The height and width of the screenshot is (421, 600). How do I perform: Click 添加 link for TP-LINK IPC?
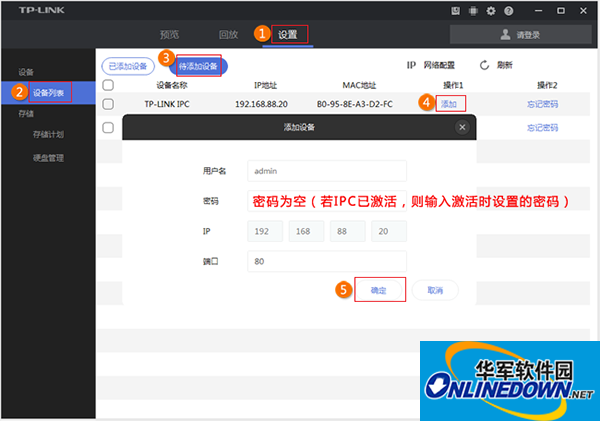(x=449, y=104)
